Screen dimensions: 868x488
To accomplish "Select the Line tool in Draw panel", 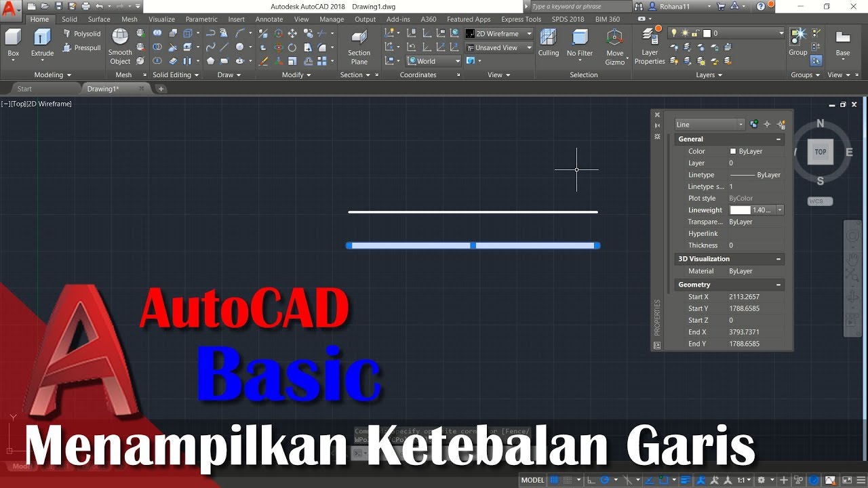I will pos(225,47).
